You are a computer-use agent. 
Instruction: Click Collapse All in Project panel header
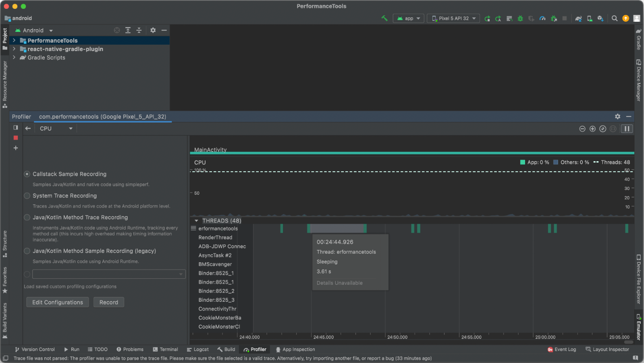click(139, 30)
